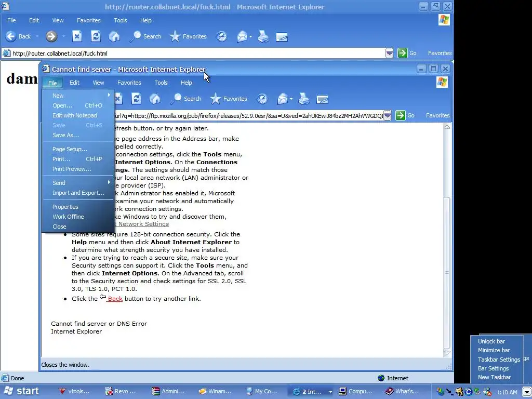The image size is (532, 399).
Task: Choose Import and Export... in File menu
Action: click(x=78, y=193)
